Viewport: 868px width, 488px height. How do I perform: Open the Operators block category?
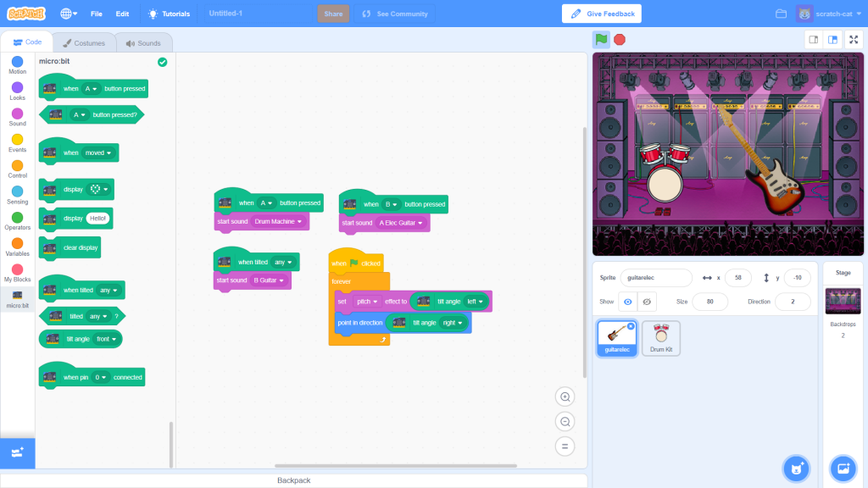click(17, 221)
